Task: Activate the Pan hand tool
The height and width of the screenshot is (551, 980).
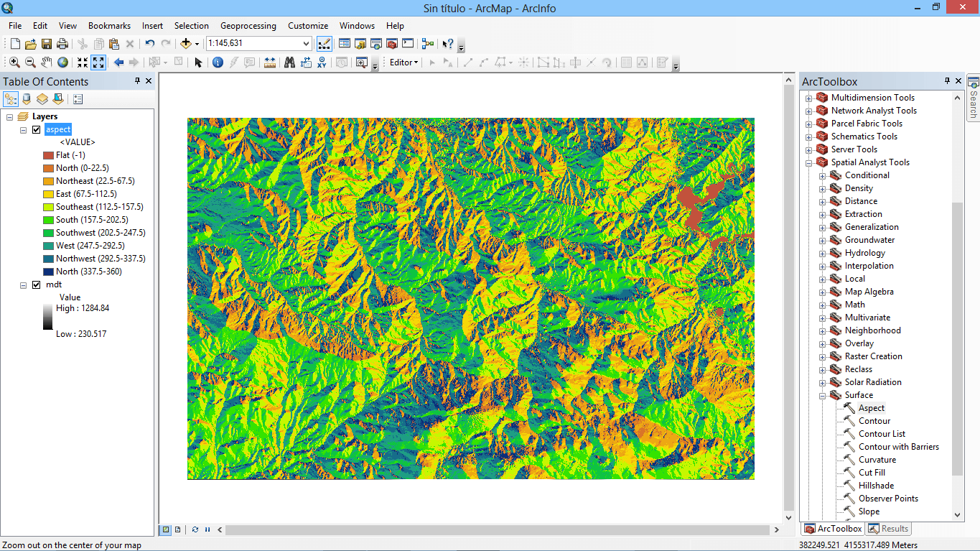Action: (x=47, y=62)
